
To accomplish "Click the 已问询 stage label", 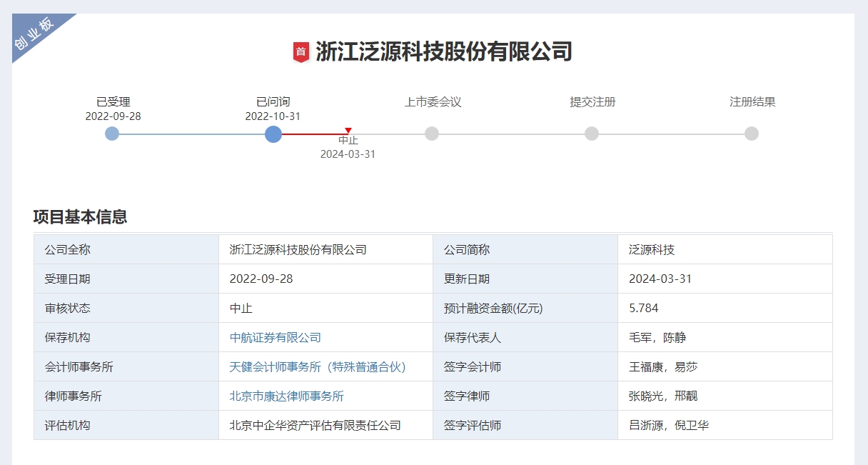I will pyautogui.click(x=273, y=102).
